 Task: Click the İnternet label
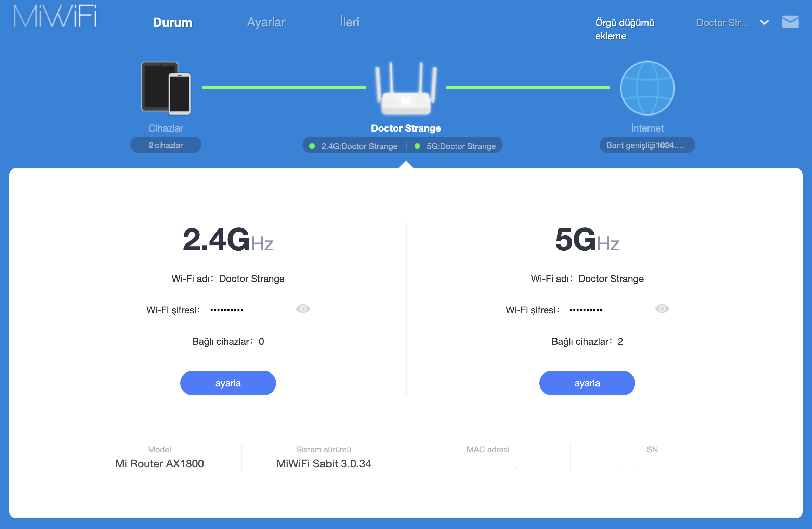tap(647, 128)
